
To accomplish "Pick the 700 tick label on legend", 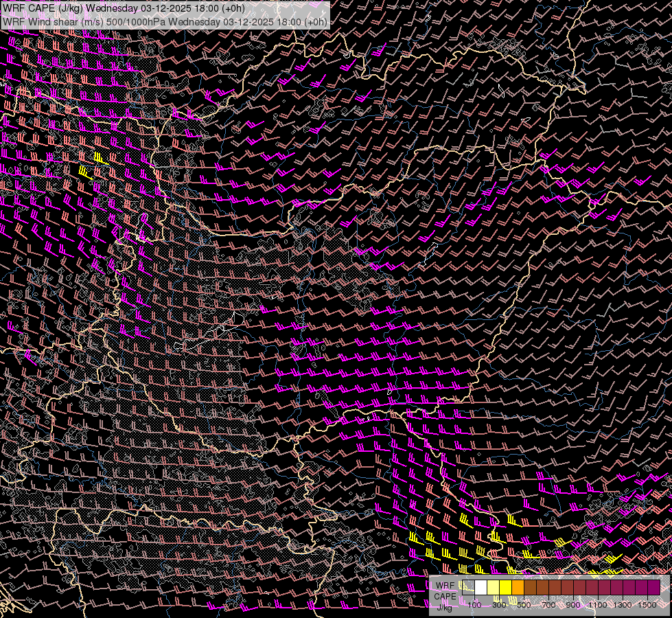I will coord(548,604).
